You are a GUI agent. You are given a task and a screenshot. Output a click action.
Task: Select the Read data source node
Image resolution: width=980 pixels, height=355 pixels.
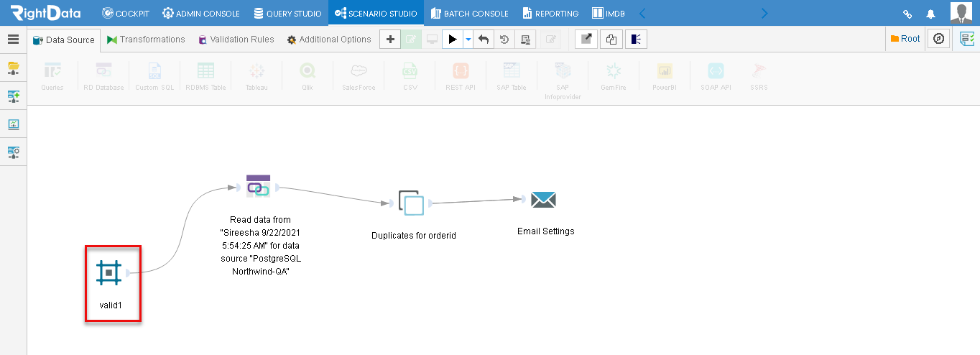[258, 185]
